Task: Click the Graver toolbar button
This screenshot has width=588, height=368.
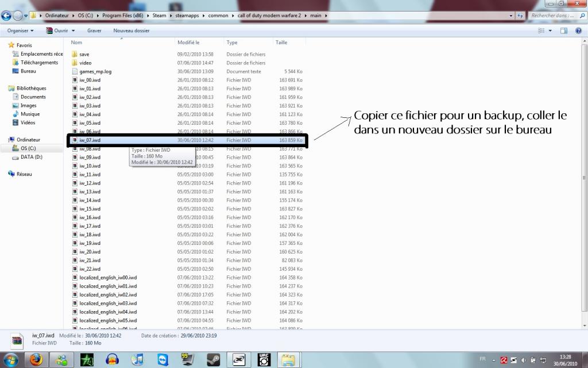Action: 94,30
